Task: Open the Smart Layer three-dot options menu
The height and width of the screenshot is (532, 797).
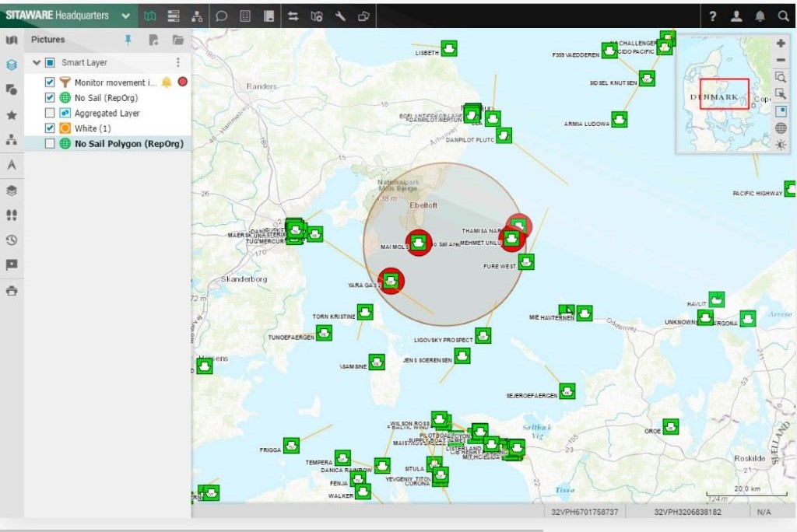Action: coord(177,61)
